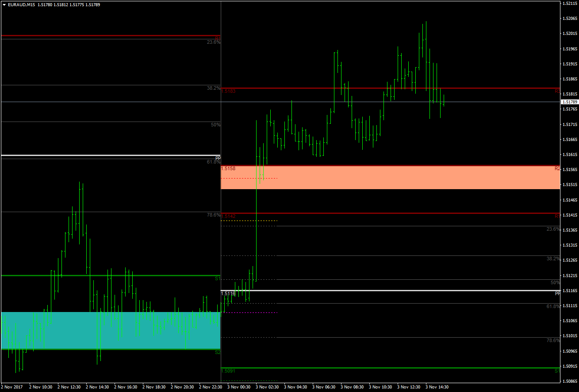The width and height of the screenshot is (579, 392).
Task: Click the 1.50965 price scale label
Action: pyautogui.click(x=570, y=351)
